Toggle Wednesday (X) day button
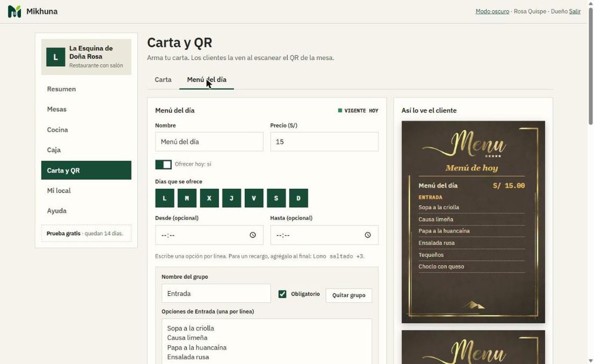The image size is (594, 364). [209, 198]
